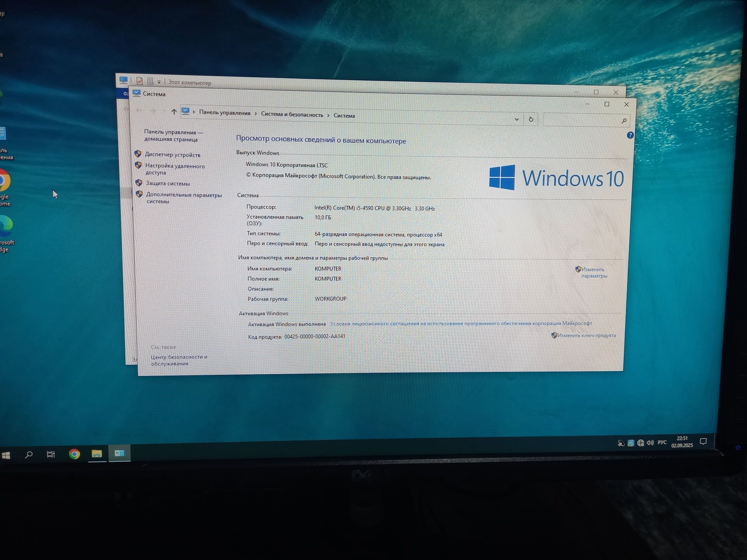The image size is (747, 560).
Task: Click Изменить ключ продукта link
Action: pos(586,335)
